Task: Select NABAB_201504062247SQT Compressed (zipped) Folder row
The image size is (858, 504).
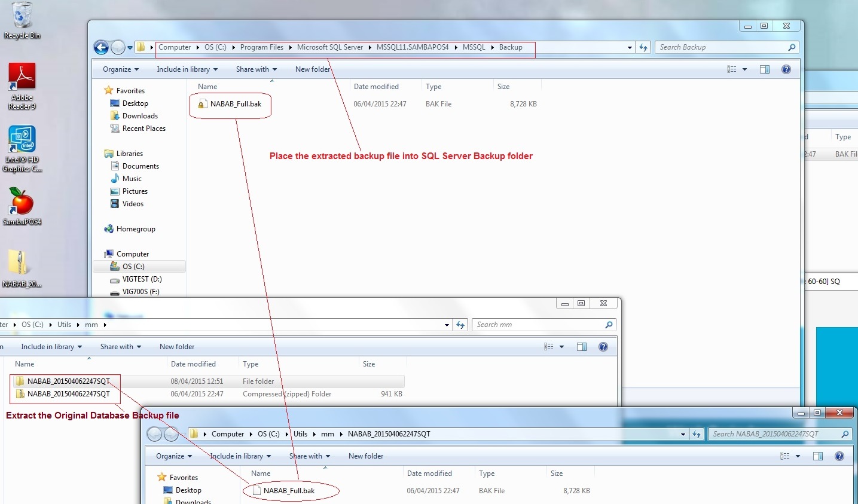Action: (x=207, y=394)
